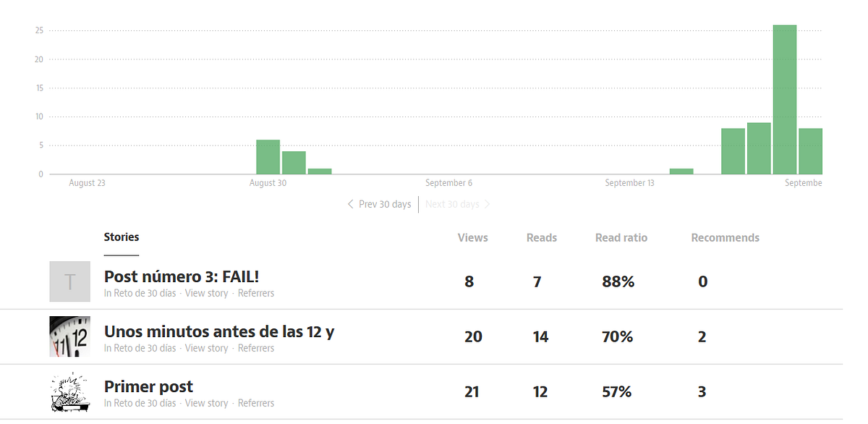
Task: Open story 'Post número 3: FAIL!'
Action: (182, 276)
